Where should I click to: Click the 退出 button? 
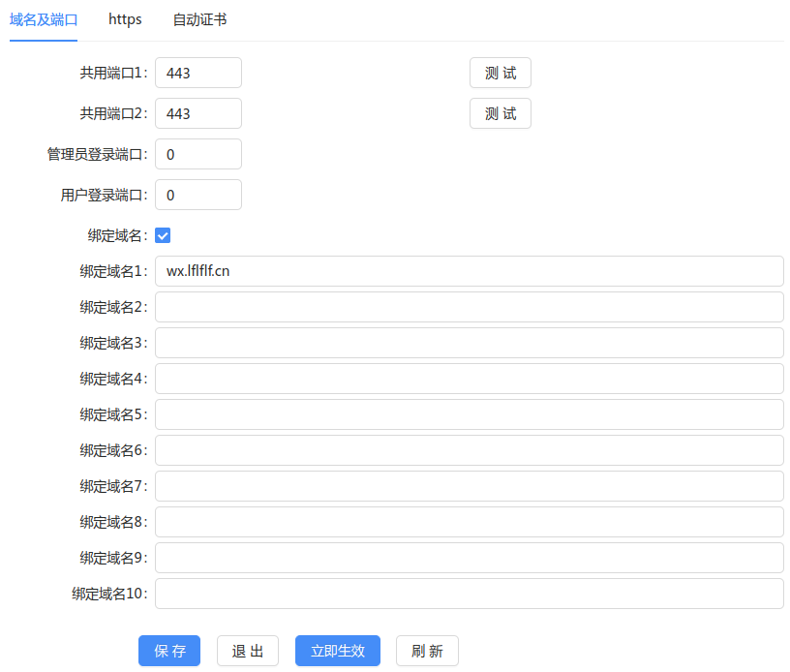coord(247,651)
